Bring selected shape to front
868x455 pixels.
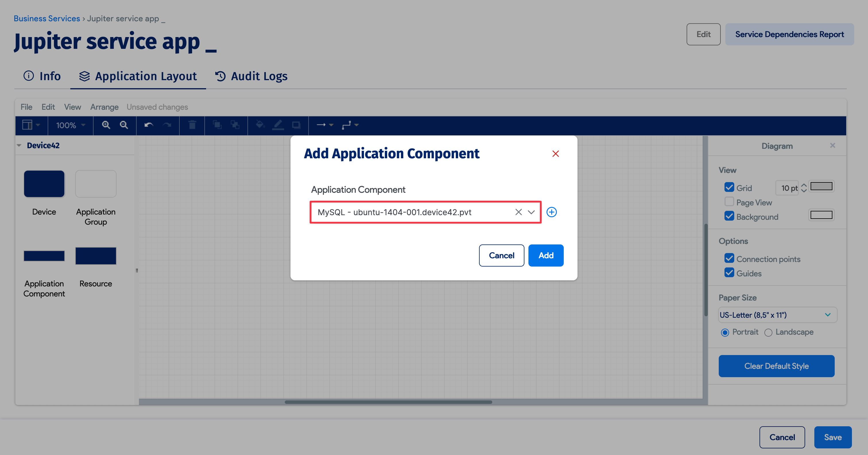click(x=217, y=125)
